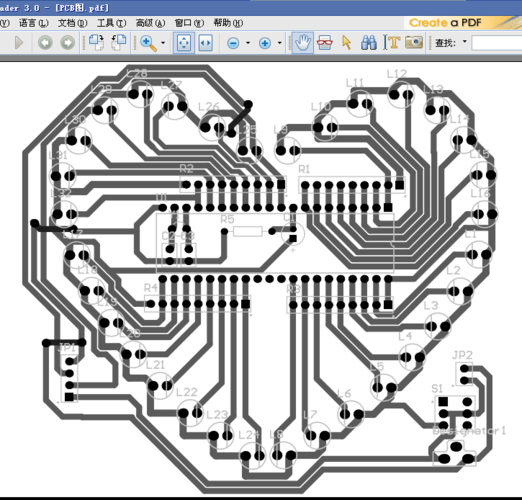Fit the whole page in the window
522x500 pixels.
pos(184,43)
